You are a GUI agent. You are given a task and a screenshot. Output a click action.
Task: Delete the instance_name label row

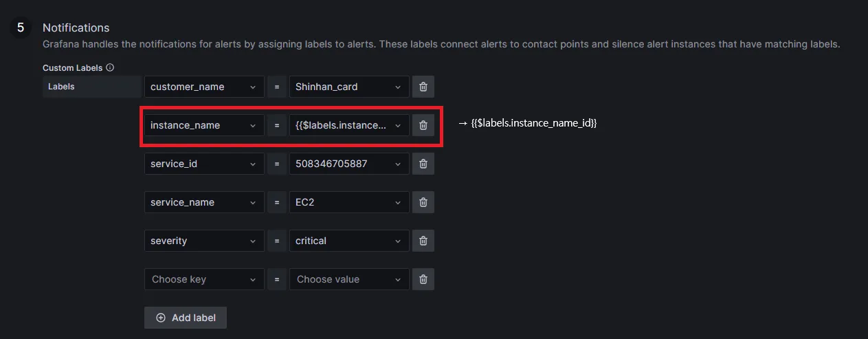pyautogui.click(x=423, y=125)
